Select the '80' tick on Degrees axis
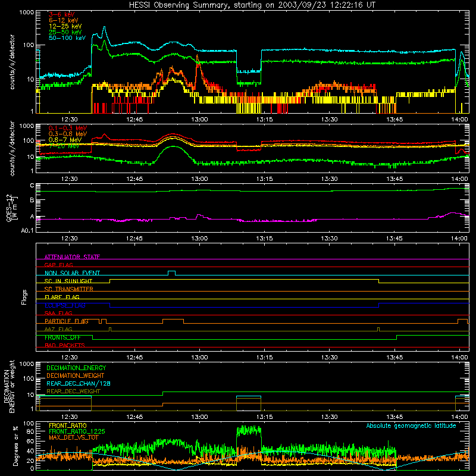Viewport: 476px width, 476px height. (x=30, y=431)
